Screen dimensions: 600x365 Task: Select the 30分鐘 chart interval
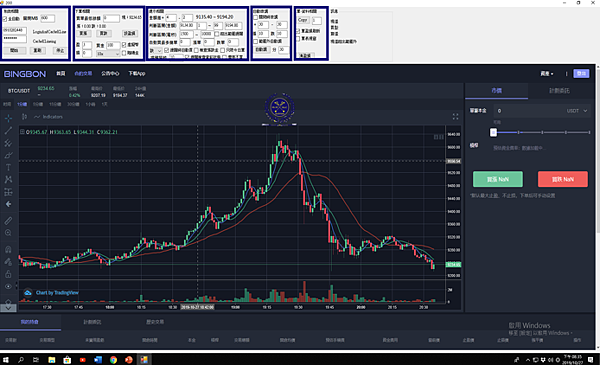73,104
